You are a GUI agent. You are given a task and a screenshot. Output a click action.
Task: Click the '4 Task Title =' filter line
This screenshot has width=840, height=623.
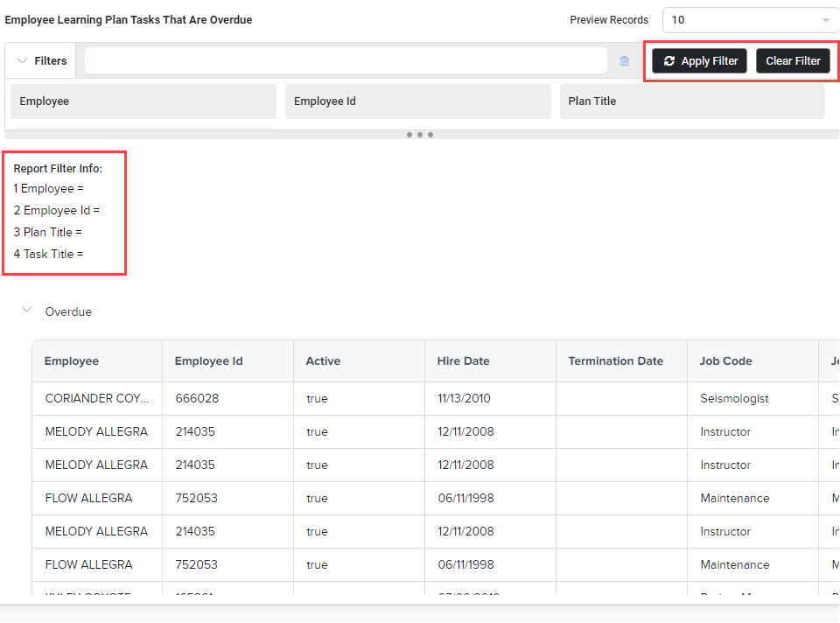click(x=48, y=254)
